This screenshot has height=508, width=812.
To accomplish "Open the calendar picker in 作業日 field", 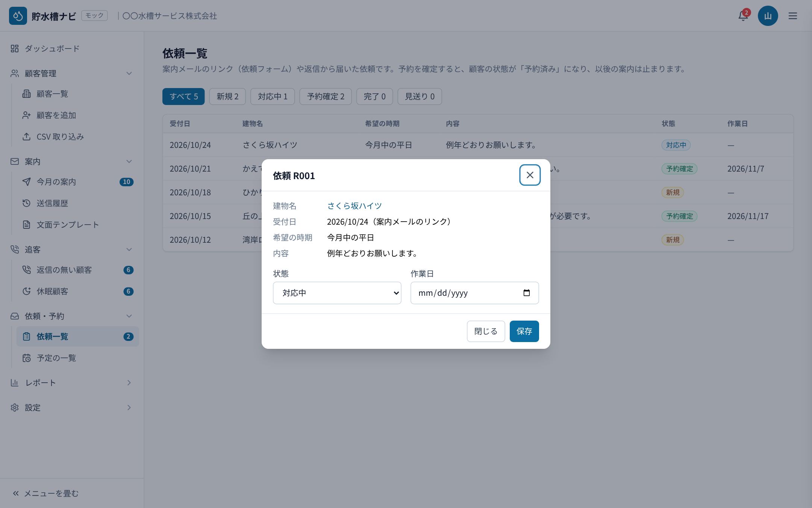I will [x=527, y=293].
